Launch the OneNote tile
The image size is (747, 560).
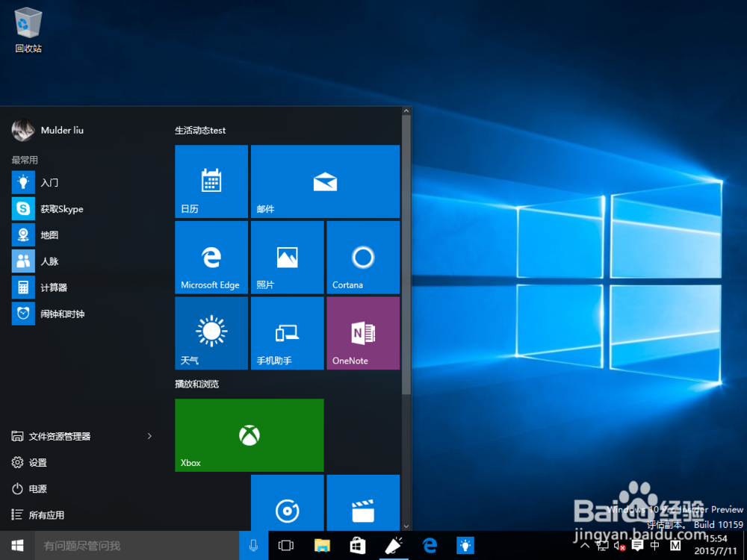click(x=363, y=333)
